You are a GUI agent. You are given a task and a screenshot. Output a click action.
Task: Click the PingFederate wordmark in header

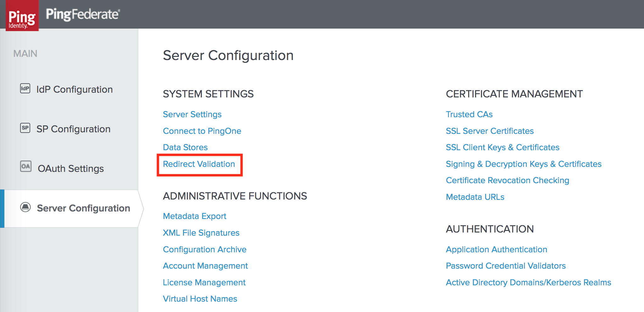(x=82, y=14)
